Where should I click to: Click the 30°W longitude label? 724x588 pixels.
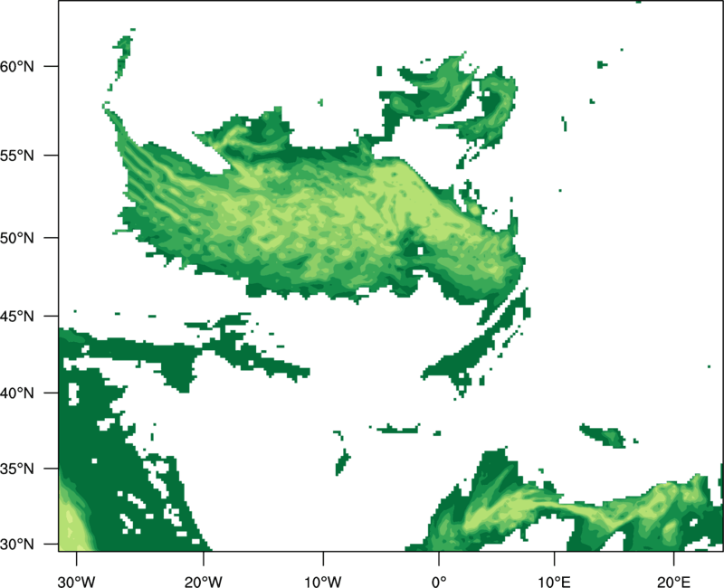pos(76,582)
